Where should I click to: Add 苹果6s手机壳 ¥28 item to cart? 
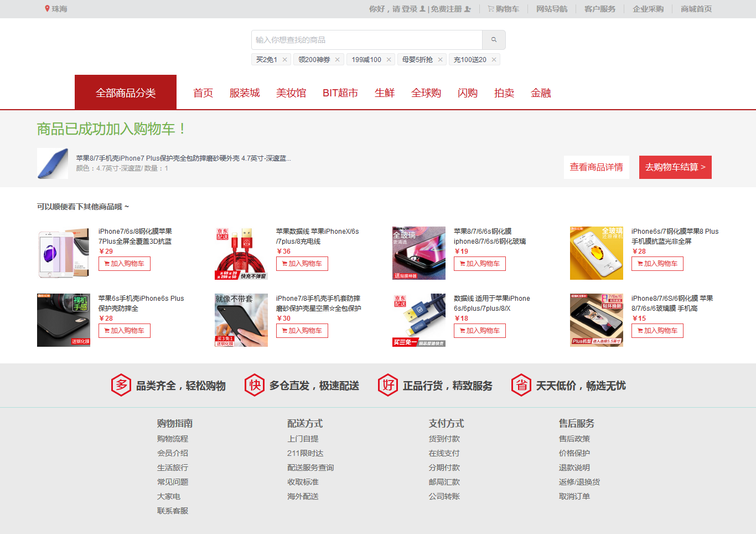click(125, 331)
